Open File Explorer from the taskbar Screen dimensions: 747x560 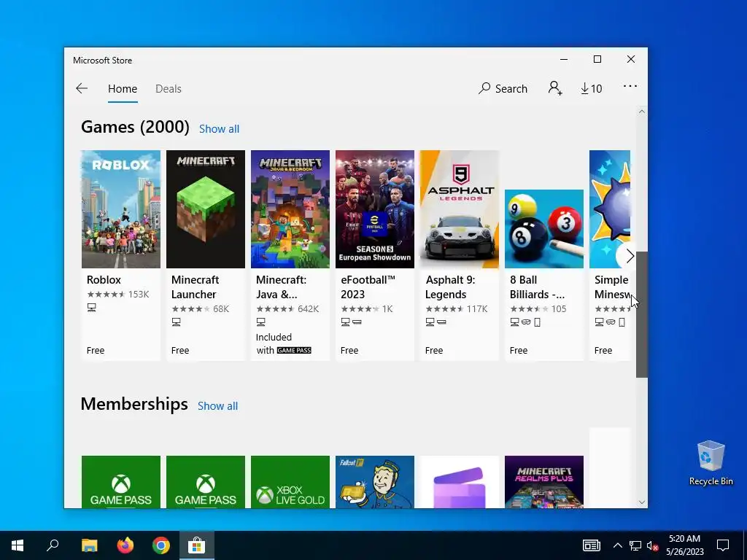coord(89,545)
